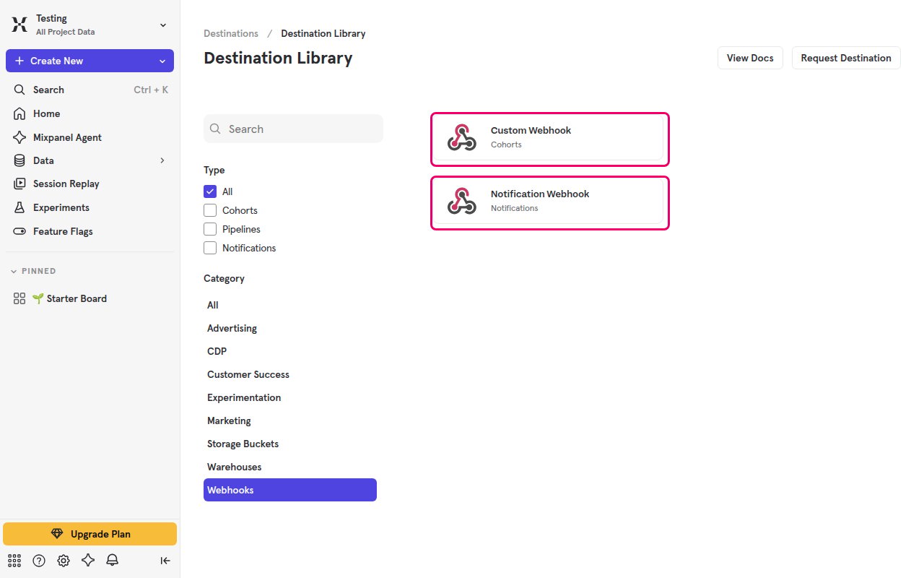Viewport: 924px width, 578px height.
Task: Choose the Marketing category
Action: (290, 420)
